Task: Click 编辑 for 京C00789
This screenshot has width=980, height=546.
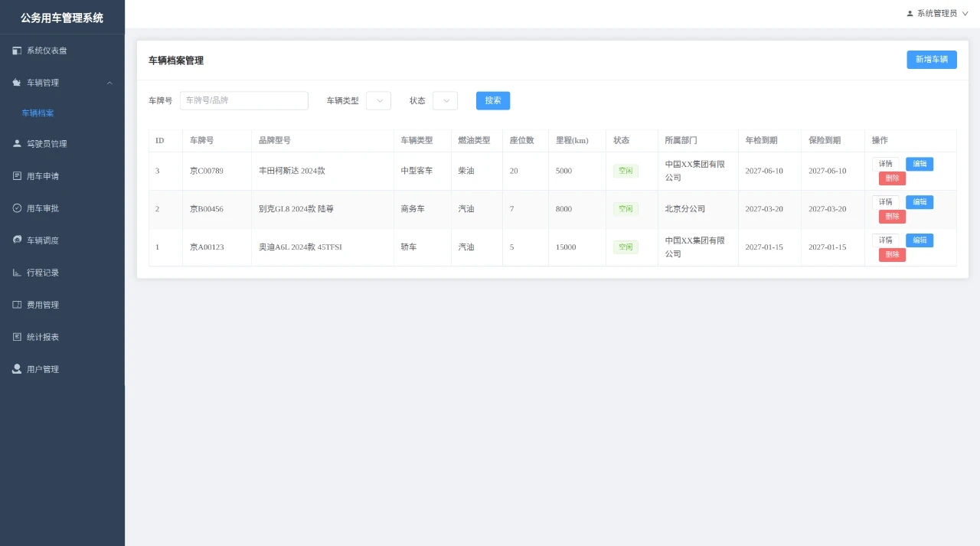Action: click(920, 164)
